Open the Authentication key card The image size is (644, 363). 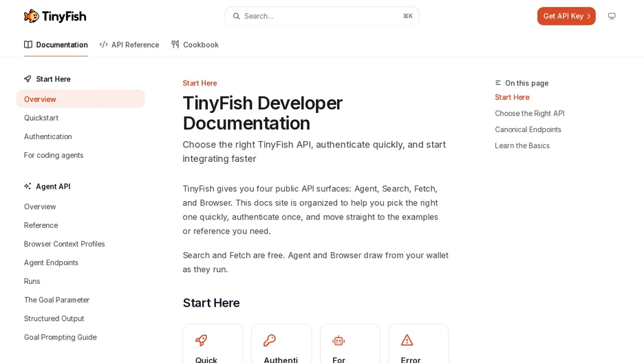[281, 344]
